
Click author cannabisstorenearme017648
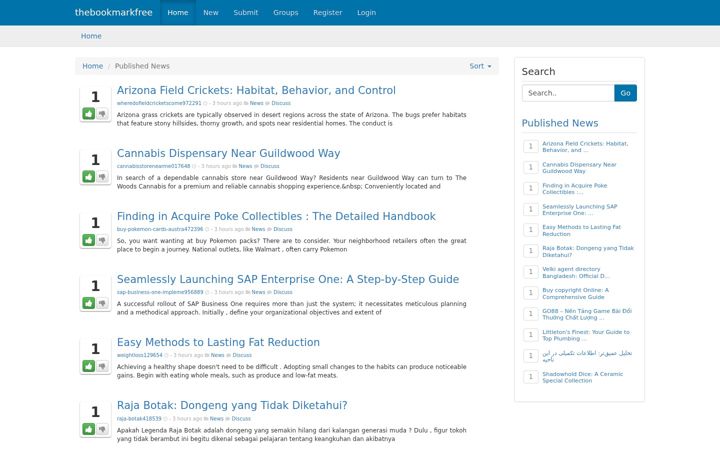click(x=153, y=166)
